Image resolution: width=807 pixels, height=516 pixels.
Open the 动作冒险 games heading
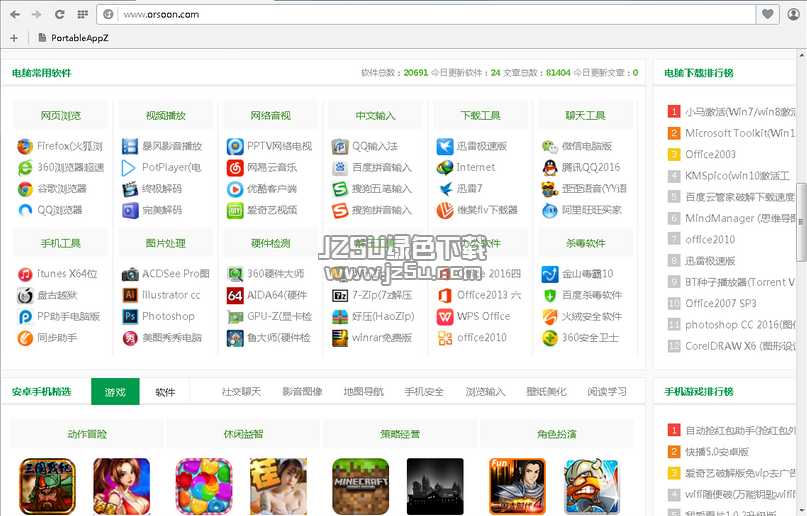[87, 434]
